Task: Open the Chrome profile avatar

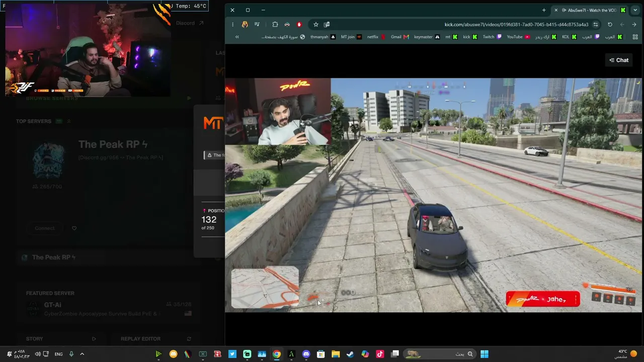Action: point(245,24)
